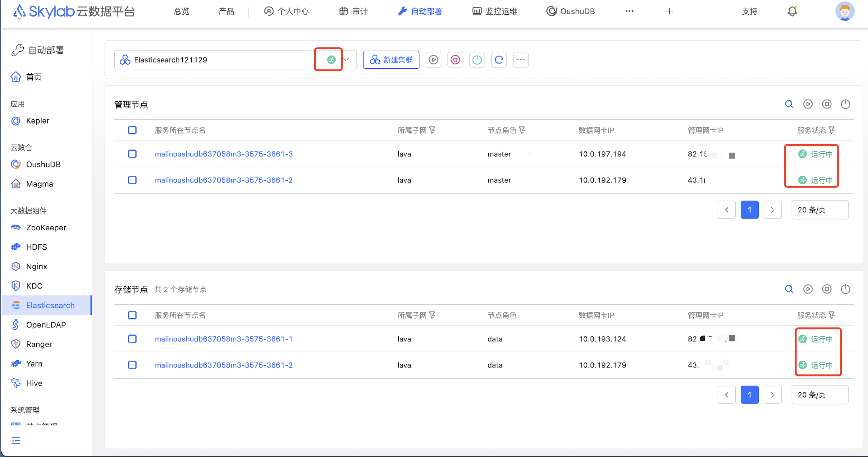The width and height of the screenshot is (868, 457).
Task: Click the power icon in 存储节点 section
Action: tap(846, 289)
